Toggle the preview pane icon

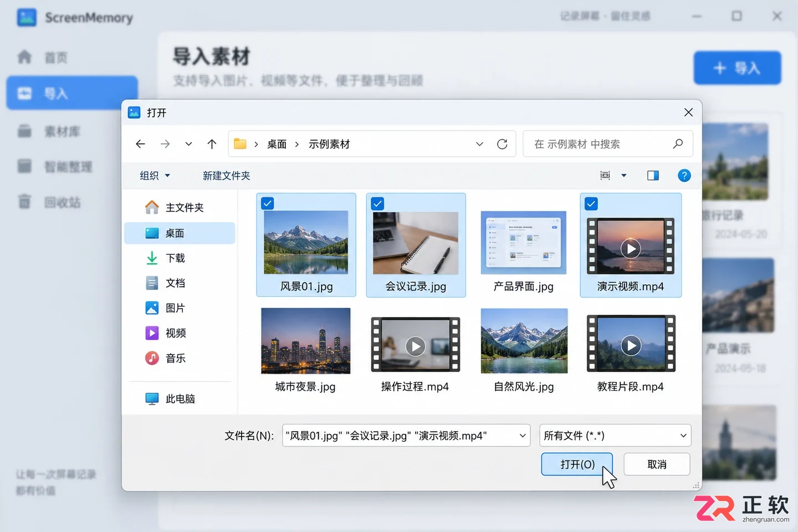tap(653, 176)
